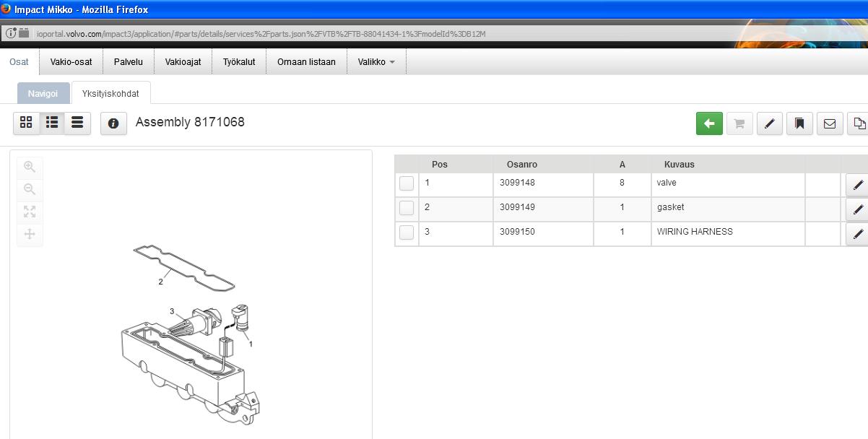Open assembly info with the i icon

pos(113,123)
